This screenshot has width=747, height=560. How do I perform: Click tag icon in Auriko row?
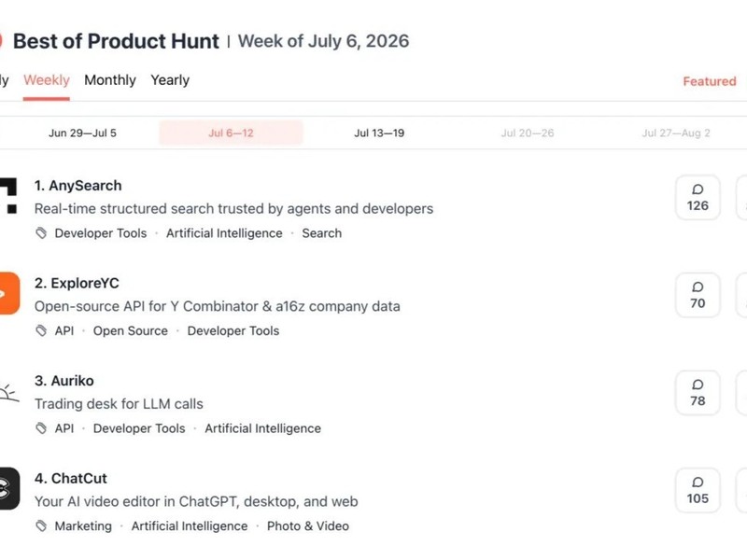coord(41,428)
